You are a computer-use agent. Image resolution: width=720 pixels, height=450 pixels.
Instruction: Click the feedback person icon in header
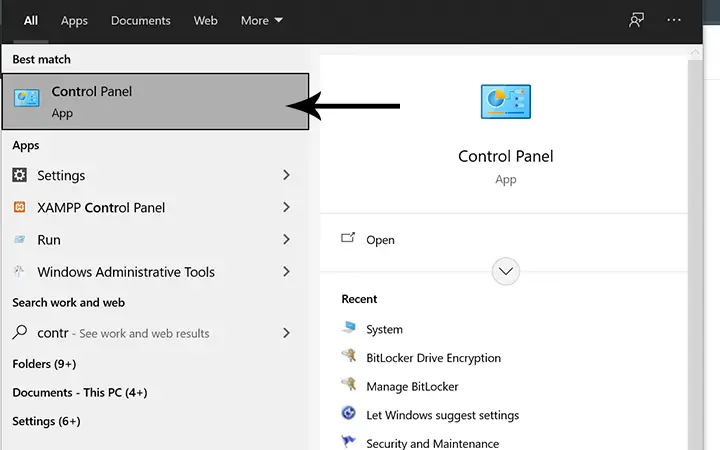(x=636, y=20)
